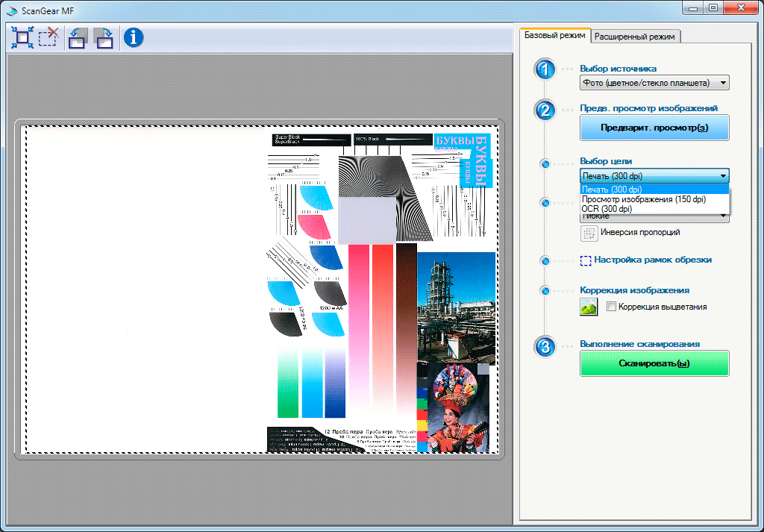Click the Коррекция изображения heading
This screenshot has width=764, height=532.
[634, 290]
